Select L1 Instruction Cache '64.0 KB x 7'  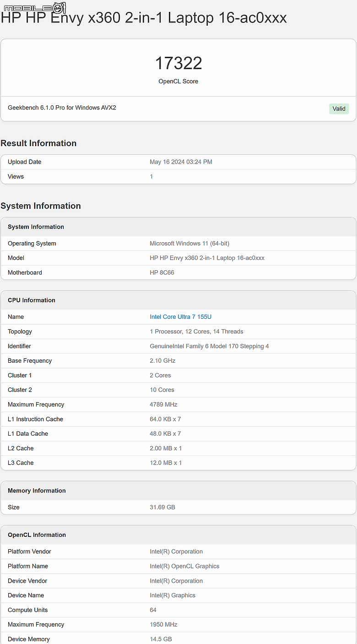pyautogui.click(x=165, y=420)
